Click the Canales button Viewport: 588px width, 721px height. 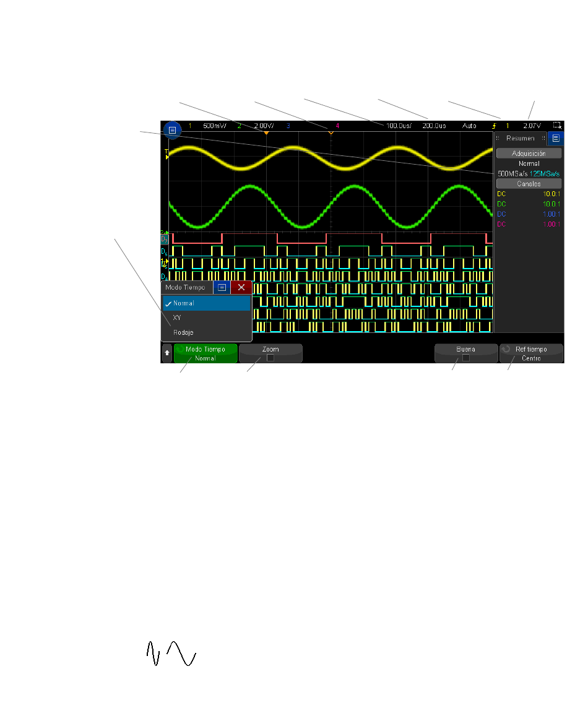pyautogui.click(x=529, y=184)
